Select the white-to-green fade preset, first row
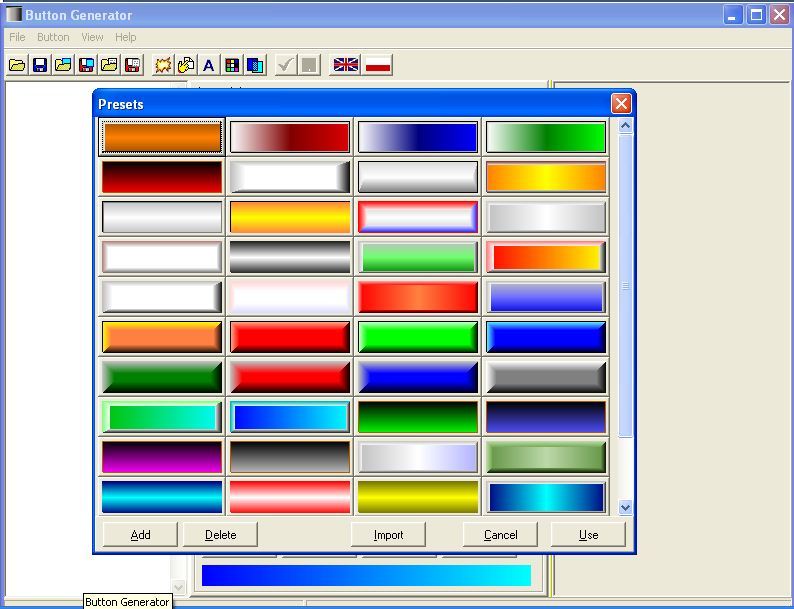 [x=545, y=137]
